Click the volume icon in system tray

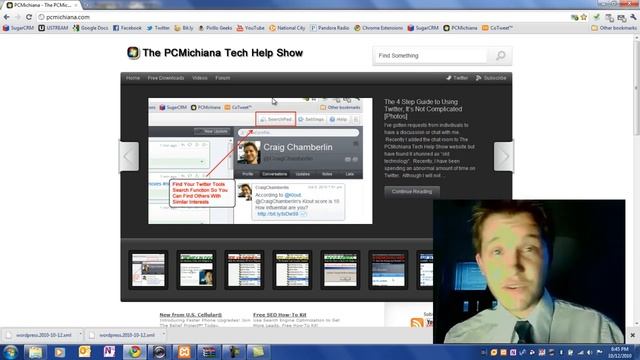pyautogui.click(x=590, y=352)
